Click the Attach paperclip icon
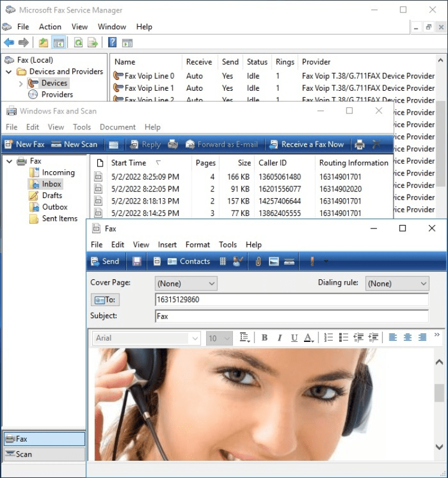The image size is (448, 478). tap(258, 261)
